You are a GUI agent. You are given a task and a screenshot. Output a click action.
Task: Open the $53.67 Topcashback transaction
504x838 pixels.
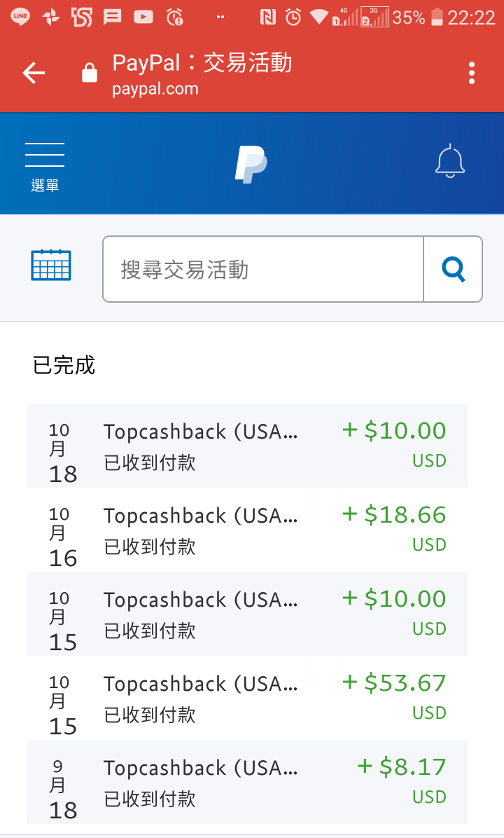pyautogui.click(x=246, y=697)
